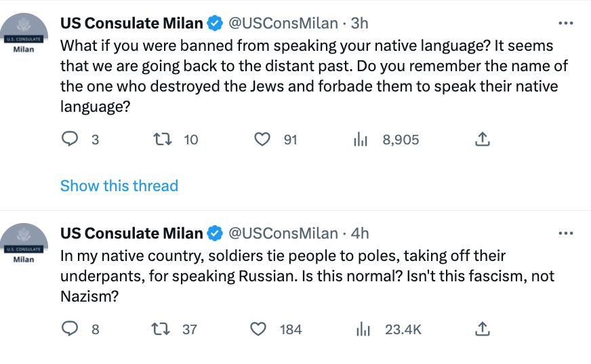Open the 4h timestamp of second tweet

360,233
